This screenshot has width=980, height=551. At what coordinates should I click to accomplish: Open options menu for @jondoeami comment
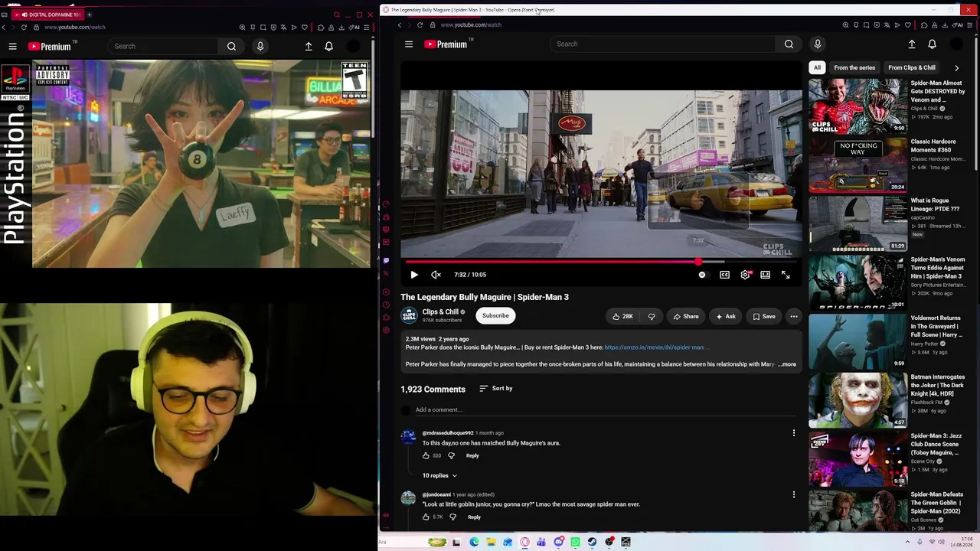pos(794,494)
